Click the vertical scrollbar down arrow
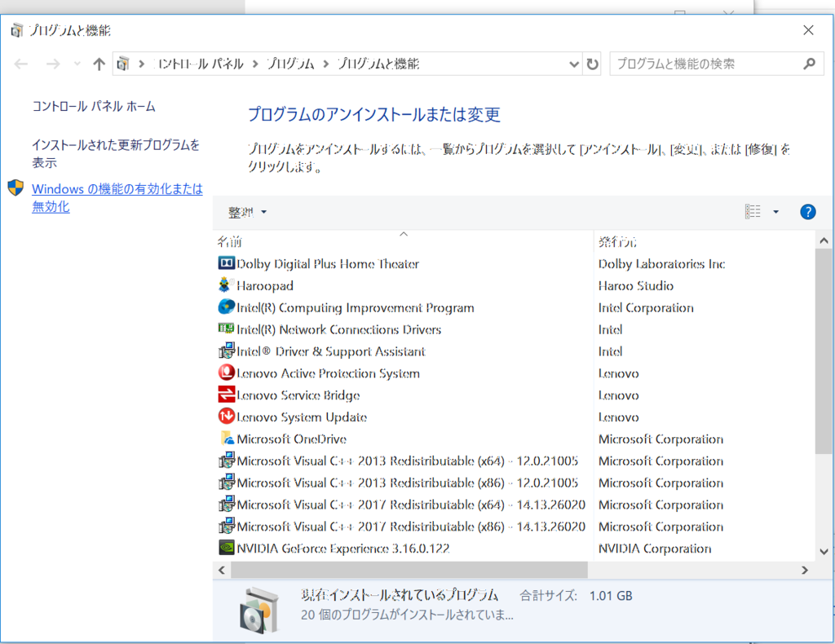The width and height of the screenshot is (835, 644). click(824, 551)
